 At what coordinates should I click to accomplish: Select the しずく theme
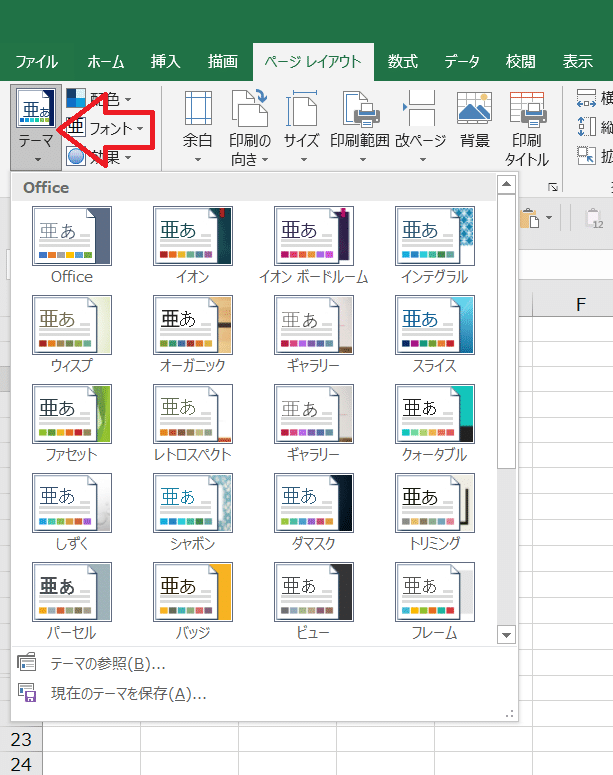[72, 513]
